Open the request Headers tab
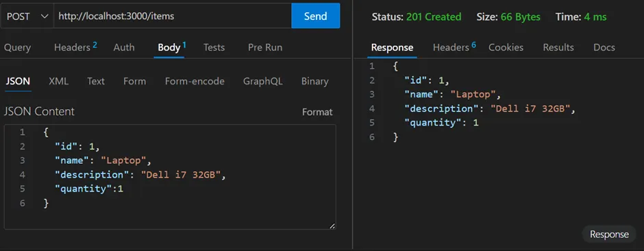The image size is (644, 251). (75, 47)
